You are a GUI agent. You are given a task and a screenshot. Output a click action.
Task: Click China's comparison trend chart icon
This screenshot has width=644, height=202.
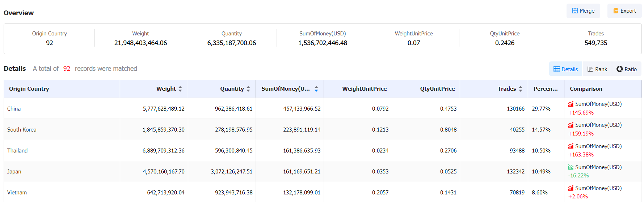point(571,104)
